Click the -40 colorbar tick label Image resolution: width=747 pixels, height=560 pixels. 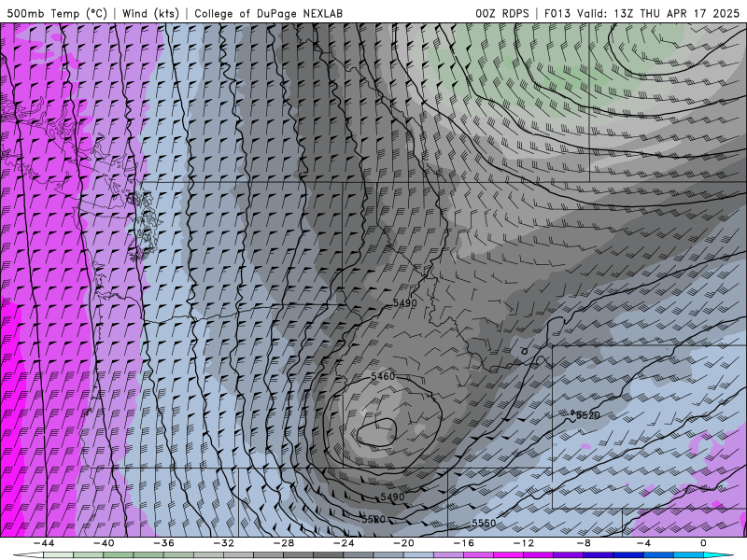(104, 543)
